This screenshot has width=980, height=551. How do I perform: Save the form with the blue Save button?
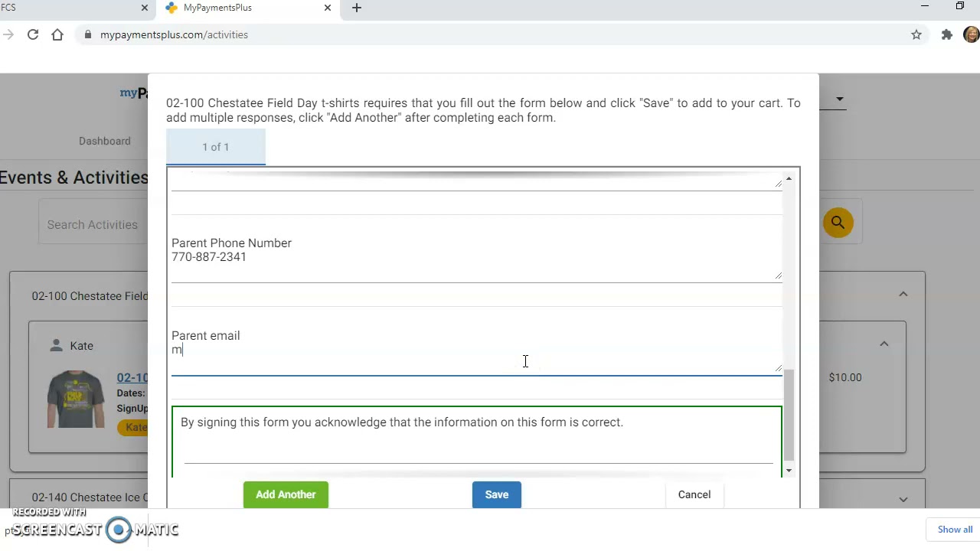pos(496,494)
